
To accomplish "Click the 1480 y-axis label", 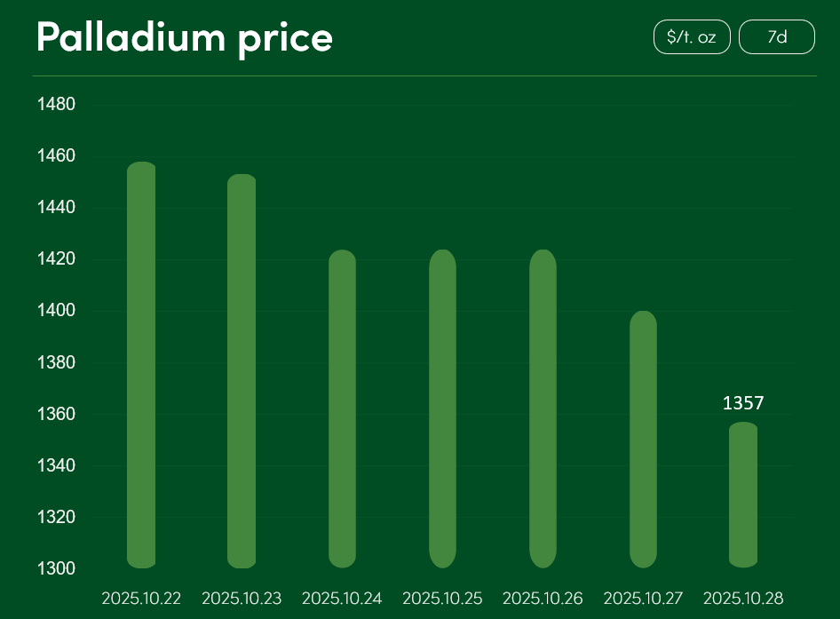I will coord(56,105).
